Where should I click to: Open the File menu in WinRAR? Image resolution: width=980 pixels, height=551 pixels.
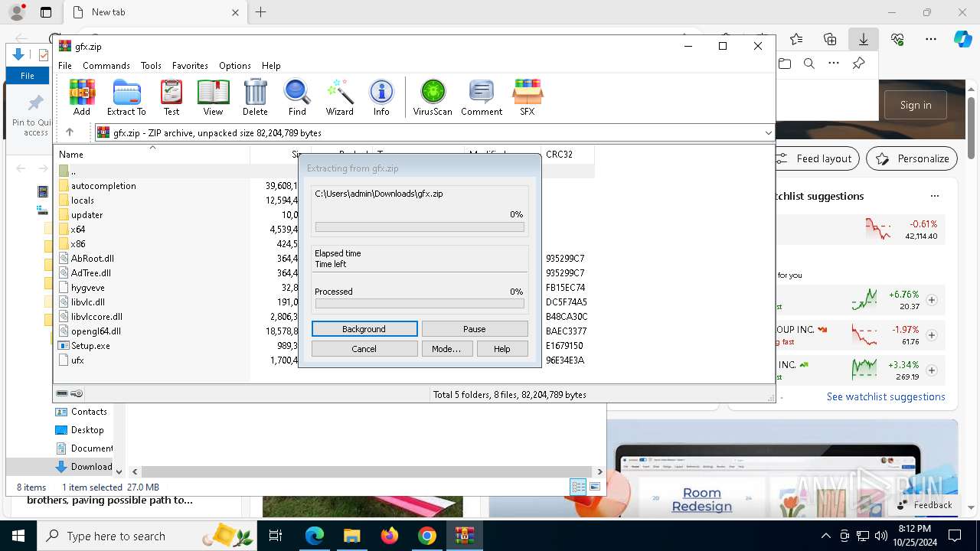(65, 66)
